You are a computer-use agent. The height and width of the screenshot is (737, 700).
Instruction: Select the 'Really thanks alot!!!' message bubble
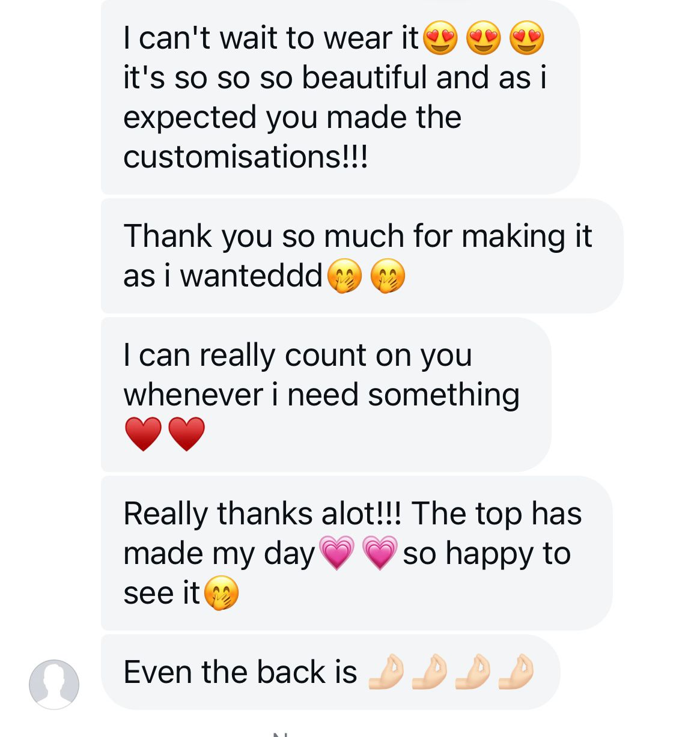(356, 553)
